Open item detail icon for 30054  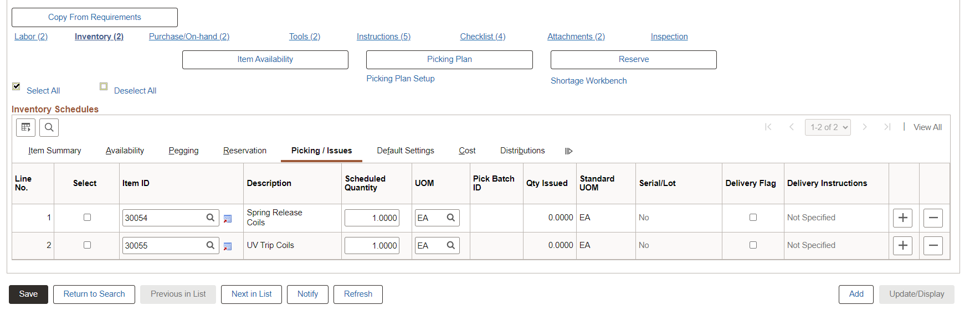(228, 219)
